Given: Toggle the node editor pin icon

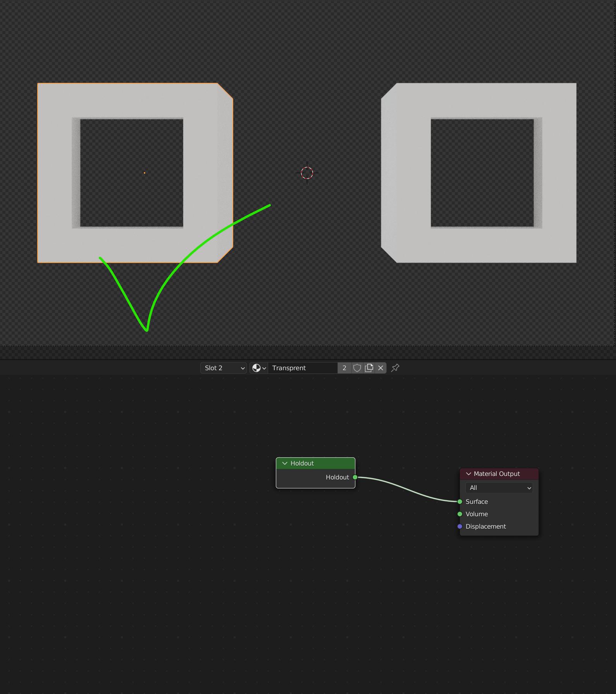Looking at the screenshot, I should [x=395, y=368].
